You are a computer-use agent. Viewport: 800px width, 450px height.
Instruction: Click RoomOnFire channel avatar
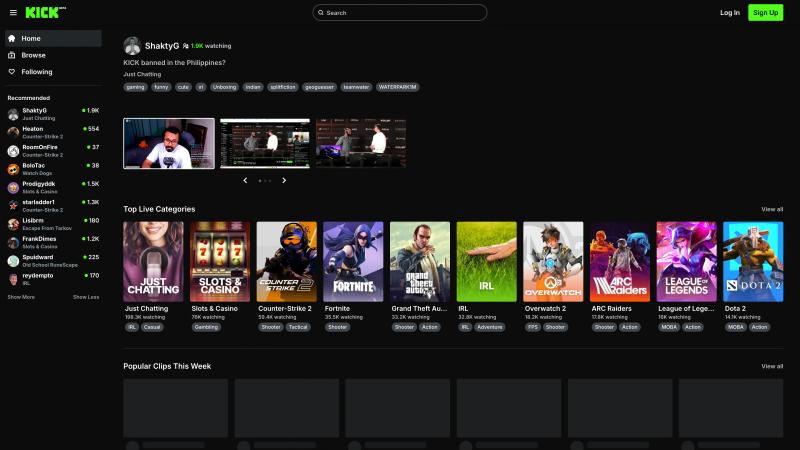(x=13, y=151)
